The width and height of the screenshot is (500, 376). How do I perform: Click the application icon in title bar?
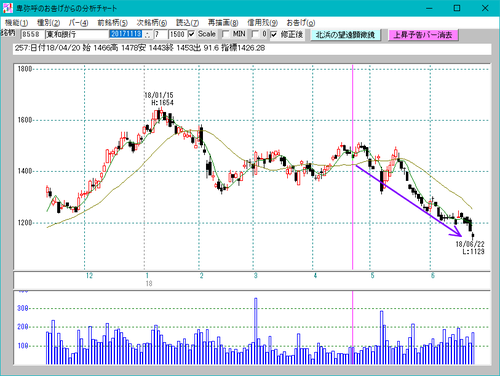point(7,8)
